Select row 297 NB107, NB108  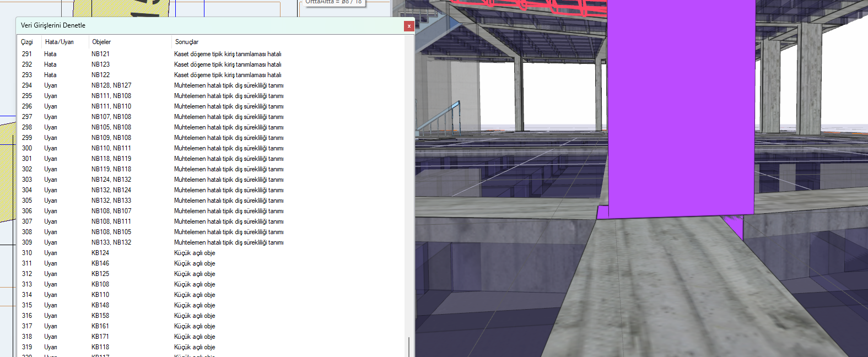coord(211,117)
